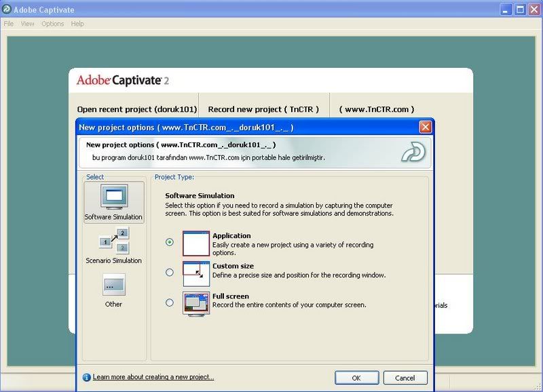Open the View menu
Viewport: 543px width, 392px height.
click(x=27, y=24)
